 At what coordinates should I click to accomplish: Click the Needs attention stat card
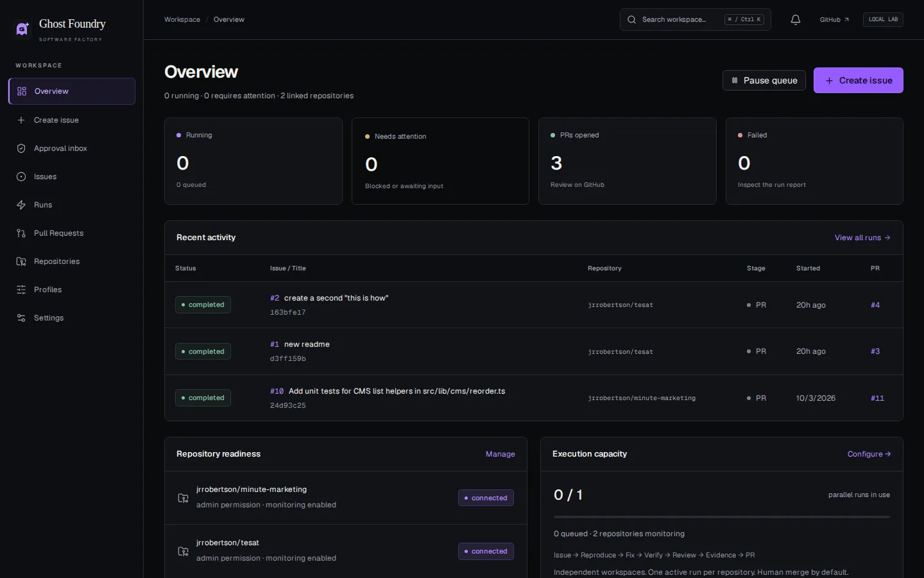(x=440, y=161)
